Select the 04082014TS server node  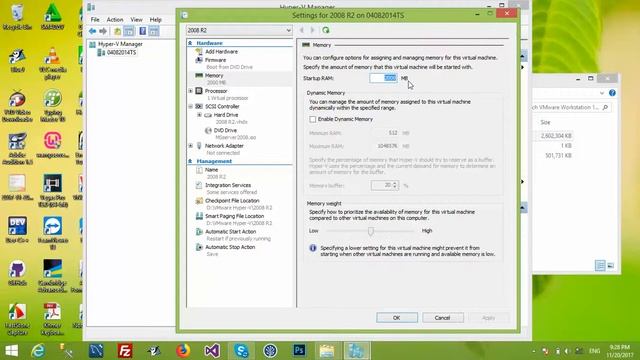(x=121, y=53)
